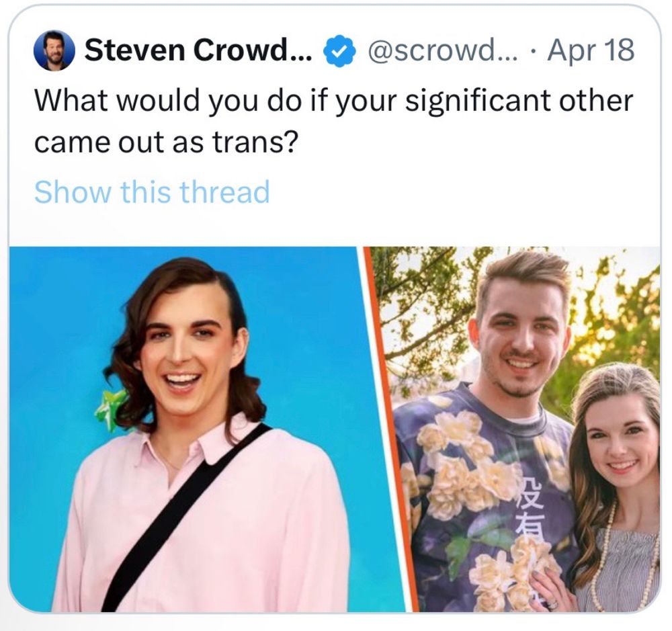The height and width of the screenshot is (631, 672).
Task: Click the words came out as trans
Action: 165,142
